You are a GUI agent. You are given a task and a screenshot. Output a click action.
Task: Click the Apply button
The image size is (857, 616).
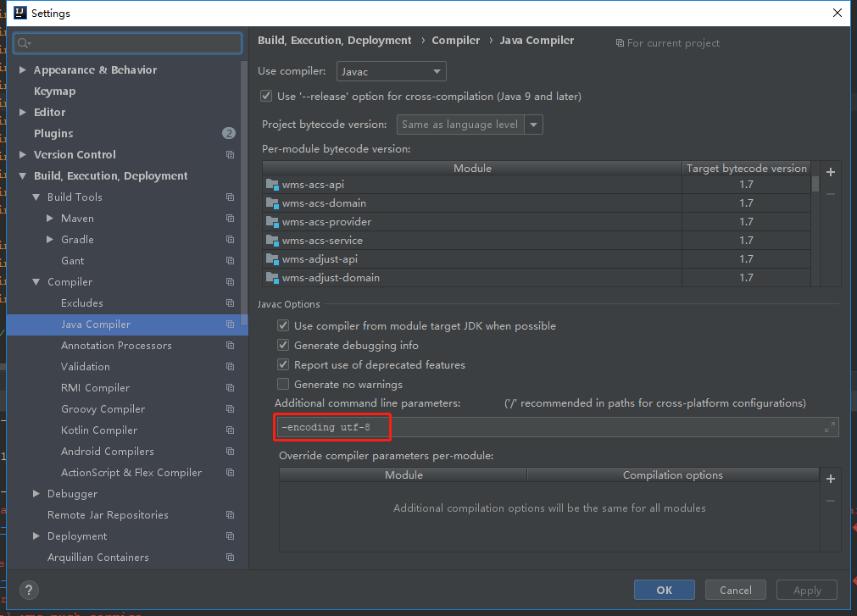(x=807, y=590)
